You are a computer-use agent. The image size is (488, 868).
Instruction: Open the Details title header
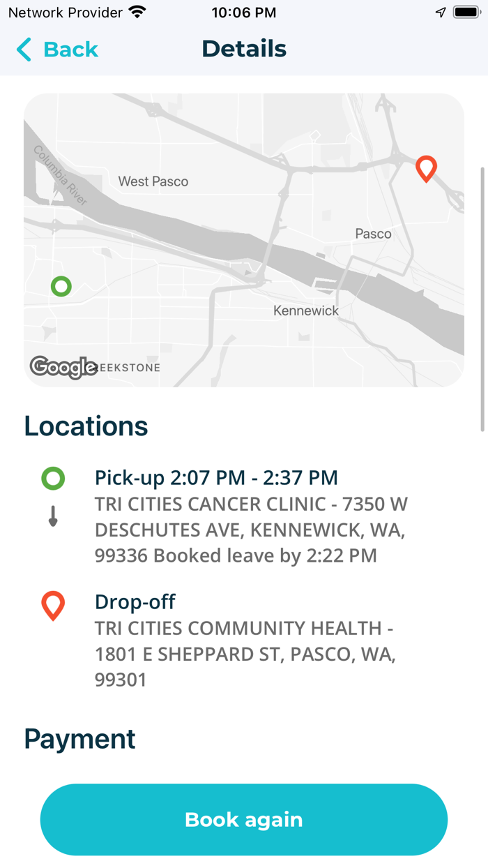[x=244, y=49]
